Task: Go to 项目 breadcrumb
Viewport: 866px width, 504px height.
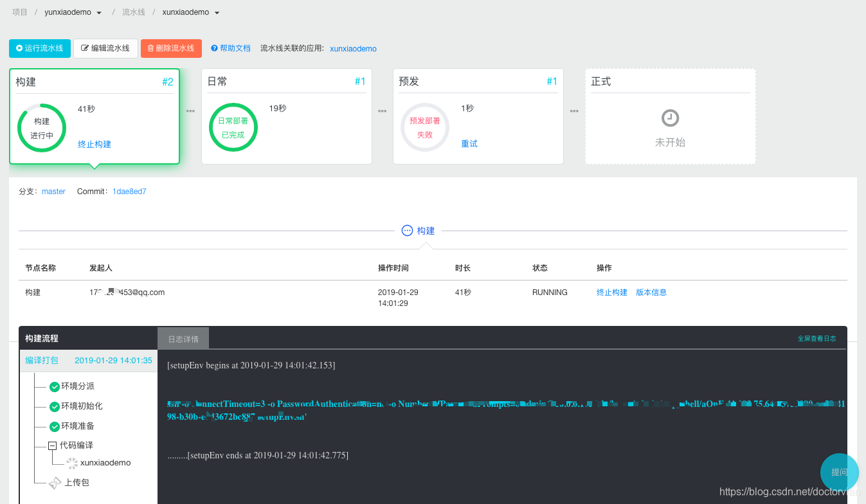Action: pyautogui.click(x=20, y=12)
